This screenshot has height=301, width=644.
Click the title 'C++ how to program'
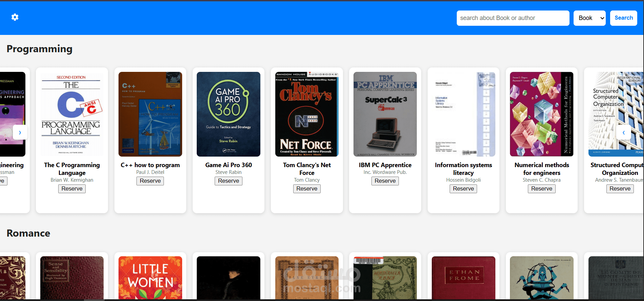click(150, 165)
